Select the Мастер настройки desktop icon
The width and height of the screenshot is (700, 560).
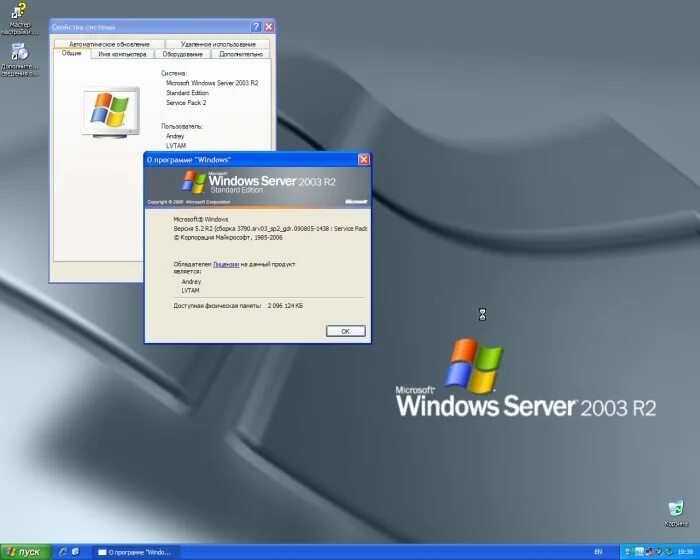(x=20, y=19)
